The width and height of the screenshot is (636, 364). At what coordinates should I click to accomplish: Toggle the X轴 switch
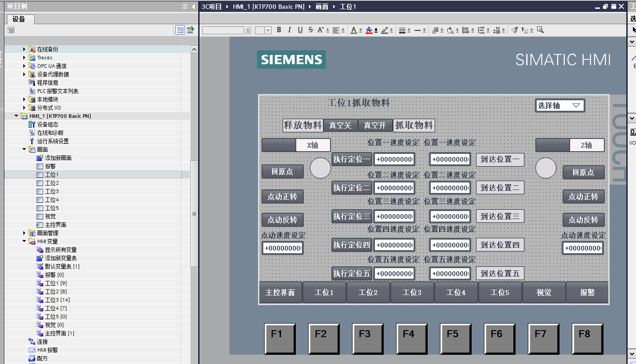coord(296,145)
